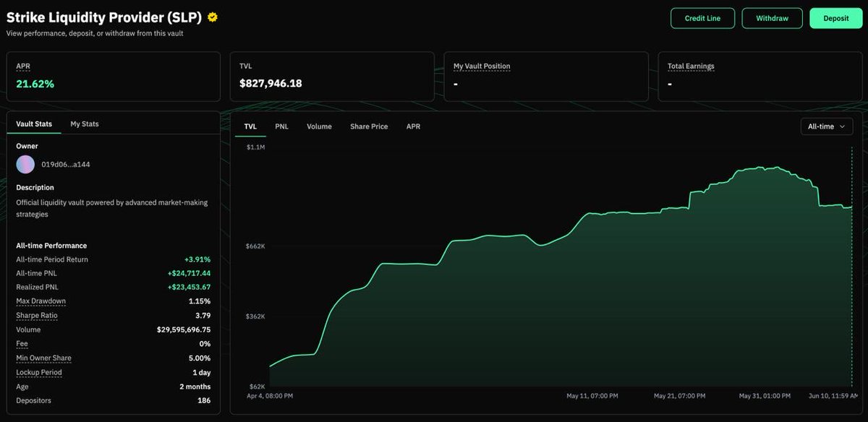The height and width of the screenshot is (422, 868).
Task: Click the May 11, 07:00 PM axis label
Action: coord(592,396)
